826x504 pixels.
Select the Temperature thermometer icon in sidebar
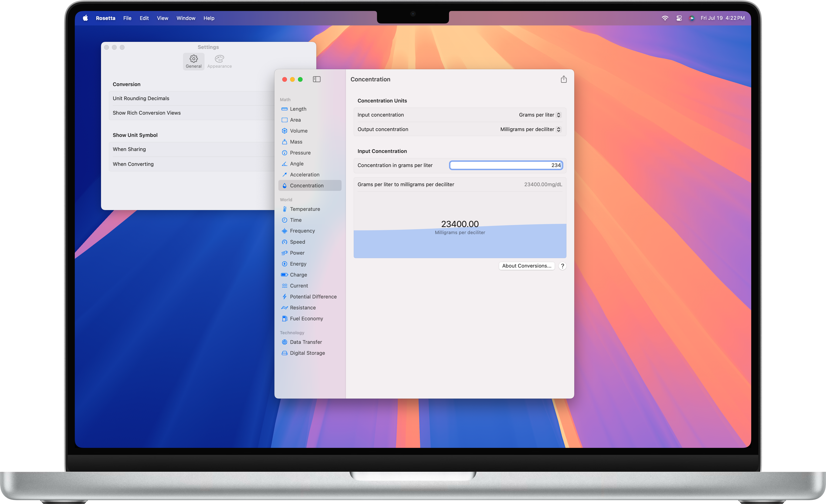tap(284, 209)
